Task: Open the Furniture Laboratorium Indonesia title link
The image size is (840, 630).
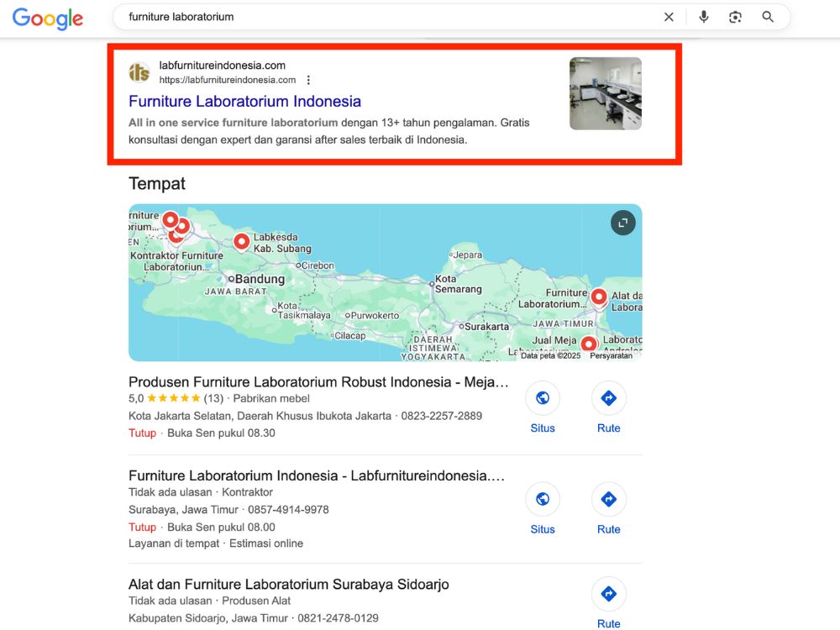Action: pyautogui.click(x=244, y=102)
